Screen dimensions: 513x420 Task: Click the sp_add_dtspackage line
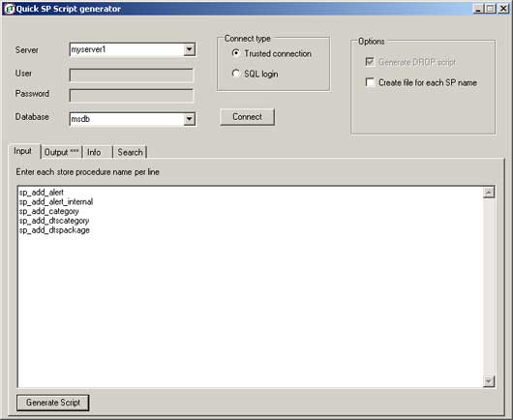click(x=54, y=230)
